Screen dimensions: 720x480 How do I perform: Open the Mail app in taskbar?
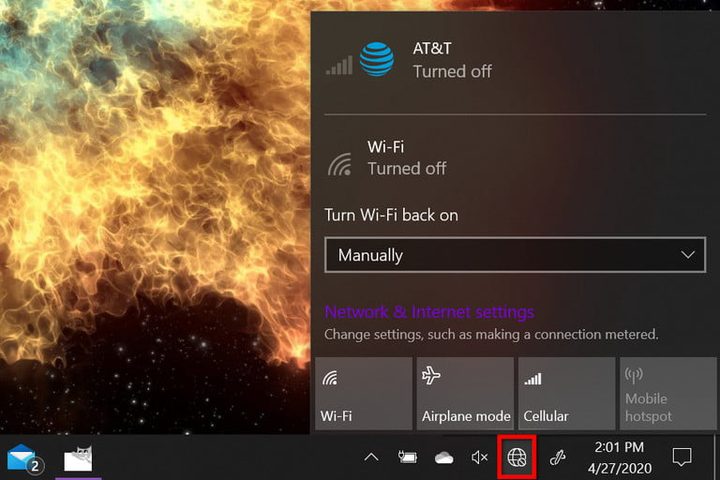pyautogui.click(x=24, y=458)
